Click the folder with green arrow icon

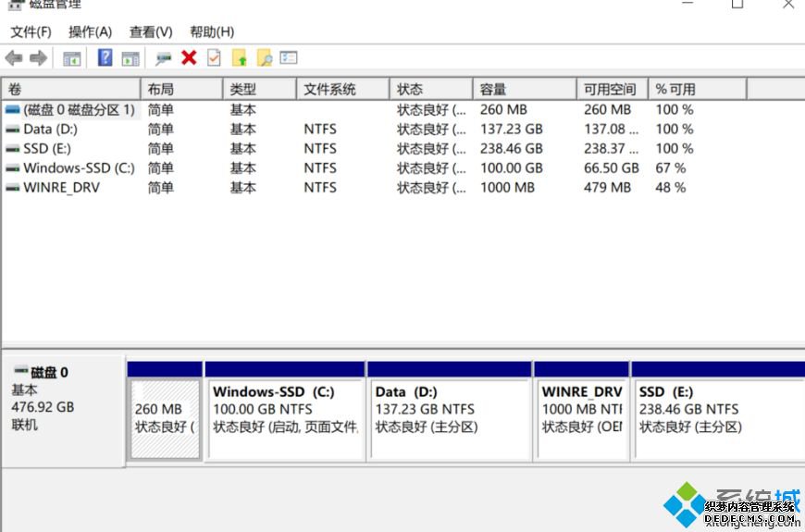click(x=240, y=57)
